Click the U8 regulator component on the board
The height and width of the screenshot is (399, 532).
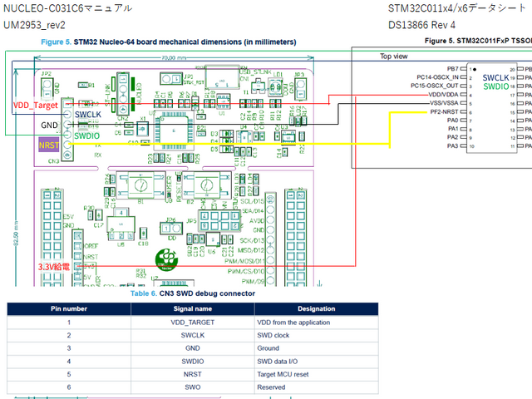[x=121, y=223]
